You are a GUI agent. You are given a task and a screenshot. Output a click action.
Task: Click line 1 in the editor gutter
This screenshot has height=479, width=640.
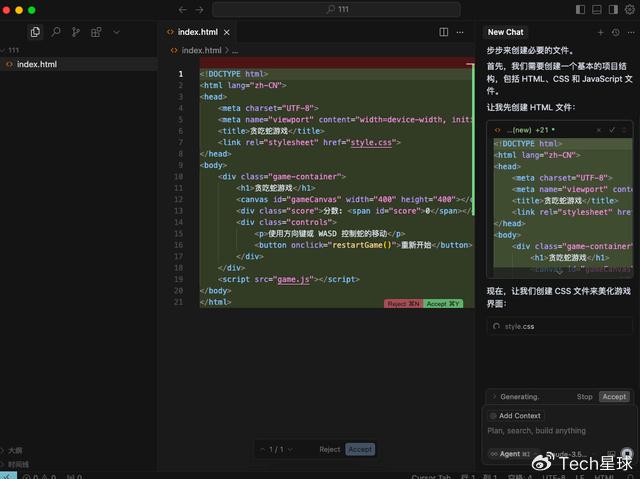pos(180,74)
